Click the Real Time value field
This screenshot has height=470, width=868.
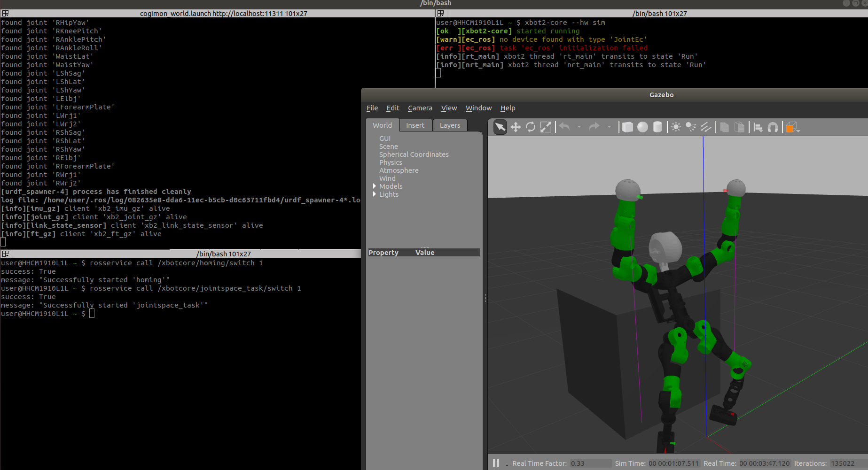coord(765,463)
